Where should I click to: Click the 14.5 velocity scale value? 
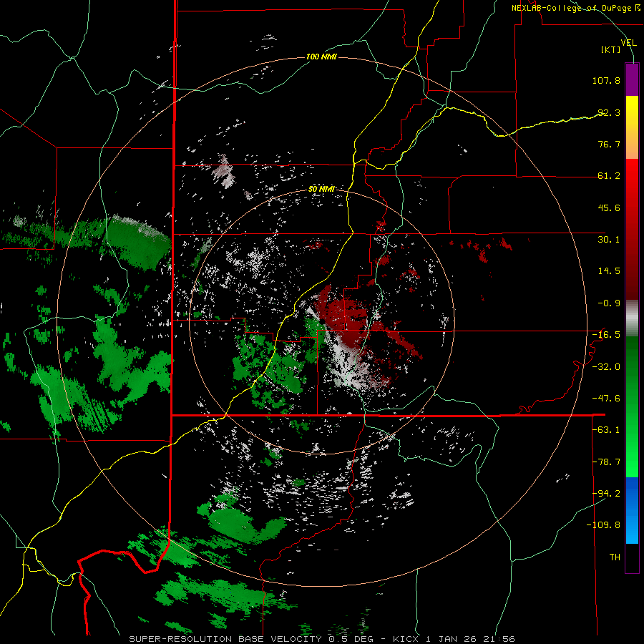[x=609, y=271]
